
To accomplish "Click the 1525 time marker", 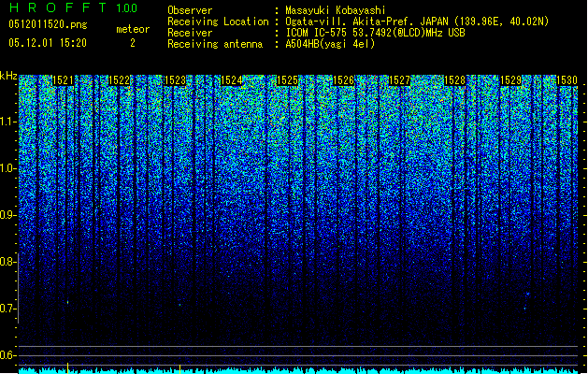I will point(287,80).
